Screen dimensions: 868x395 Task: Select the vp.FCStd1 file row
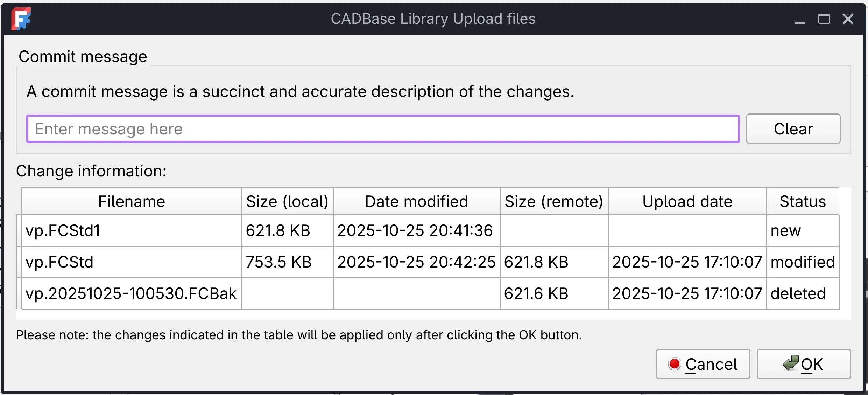[x=131, y=230]
